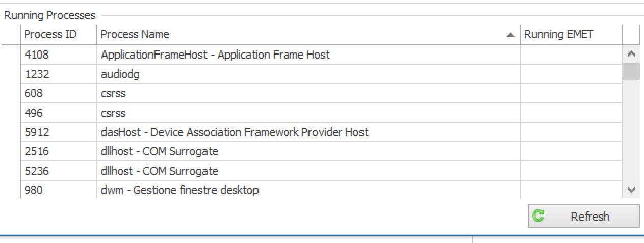Click the sort arrow in Process Name header

[510, 35]
